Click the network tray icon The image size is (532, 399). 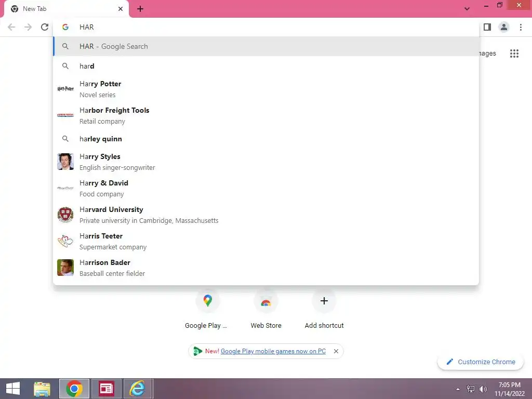coord(471,389)
